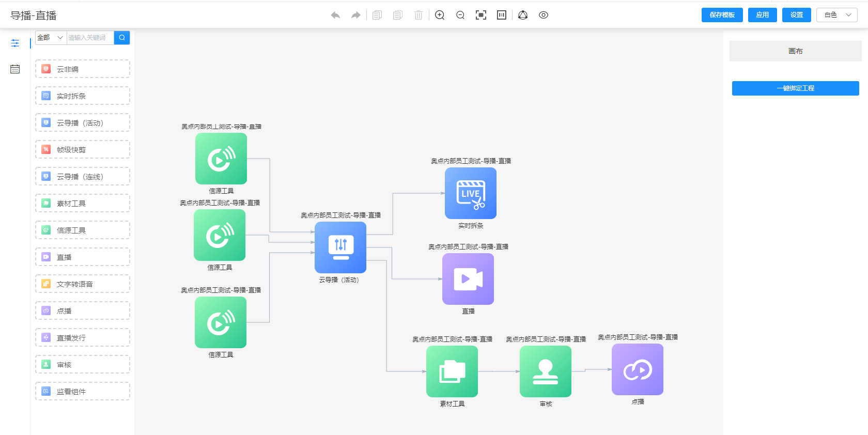Select the sliders settings icon in sidebar
Viewport: 868px width, 435px height.
pos(15,43)
